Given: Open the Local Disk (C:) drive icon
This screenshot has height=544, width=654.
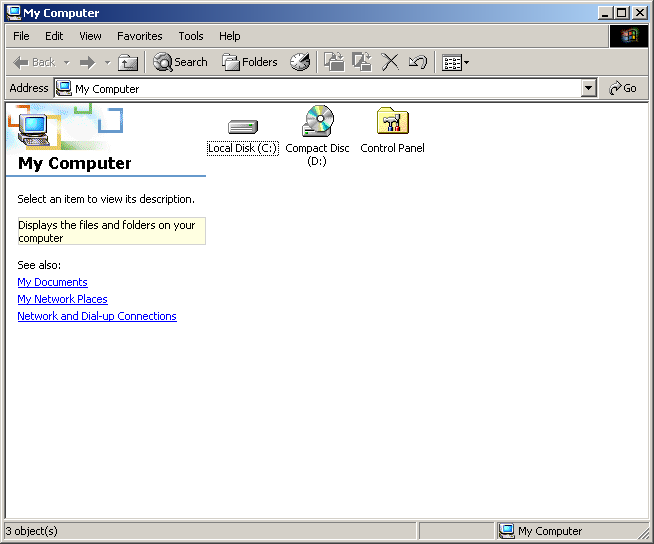Looking at the screenshot, I should (x=242, y=127).
